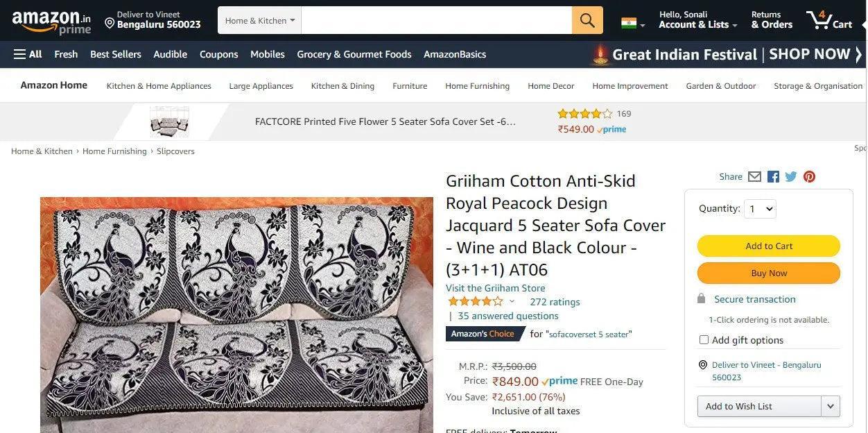Image resolution: width=868 pixels, height=433 pixels.
Task: Expand Add to Wish List arrow
Action: point(830,407)
